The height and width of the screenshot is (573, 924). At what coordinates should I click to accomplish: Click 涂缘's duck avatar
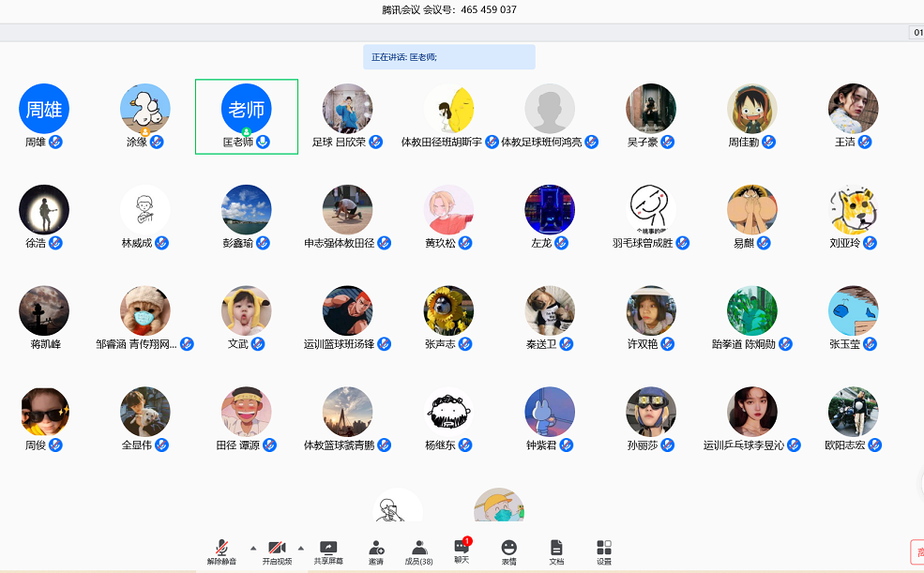tap(145, 109)
